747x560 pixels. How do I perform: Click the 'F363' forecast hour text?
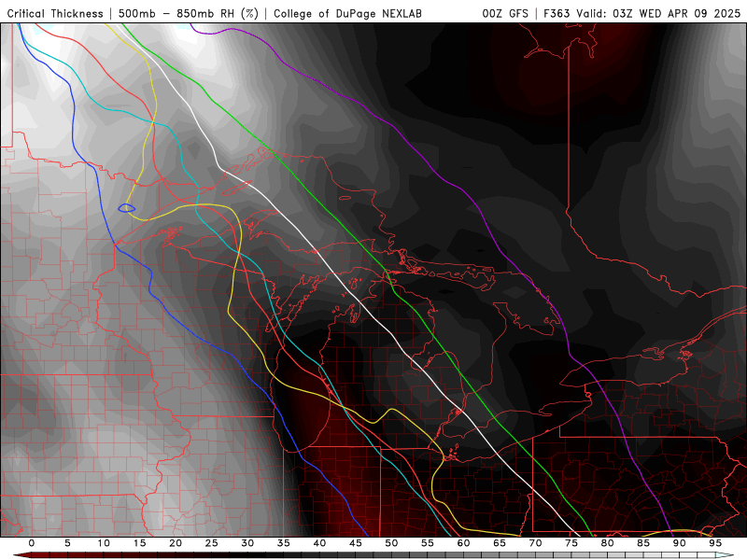(557, 14)
